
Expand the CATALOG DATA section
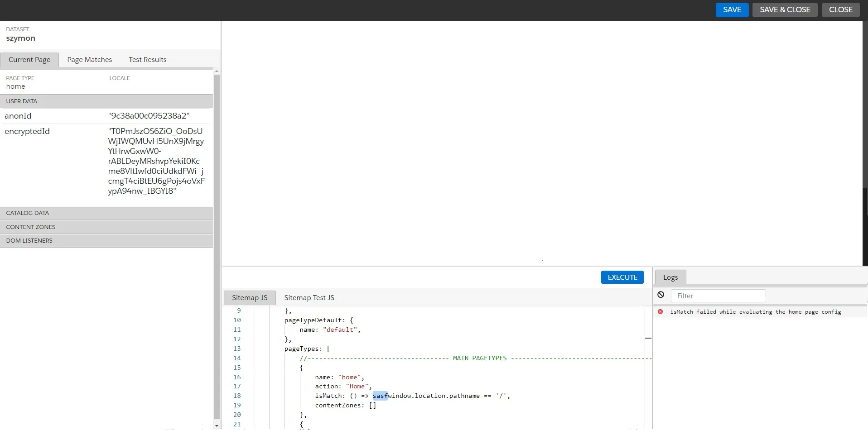tap(106, 213)
